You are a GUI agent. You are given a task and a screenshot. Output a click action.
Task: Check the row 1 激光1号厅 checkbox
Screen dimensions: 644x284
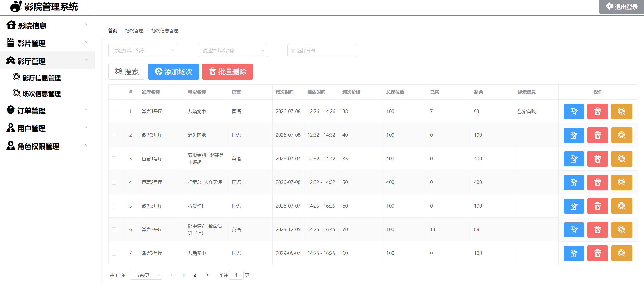(114, 112)
